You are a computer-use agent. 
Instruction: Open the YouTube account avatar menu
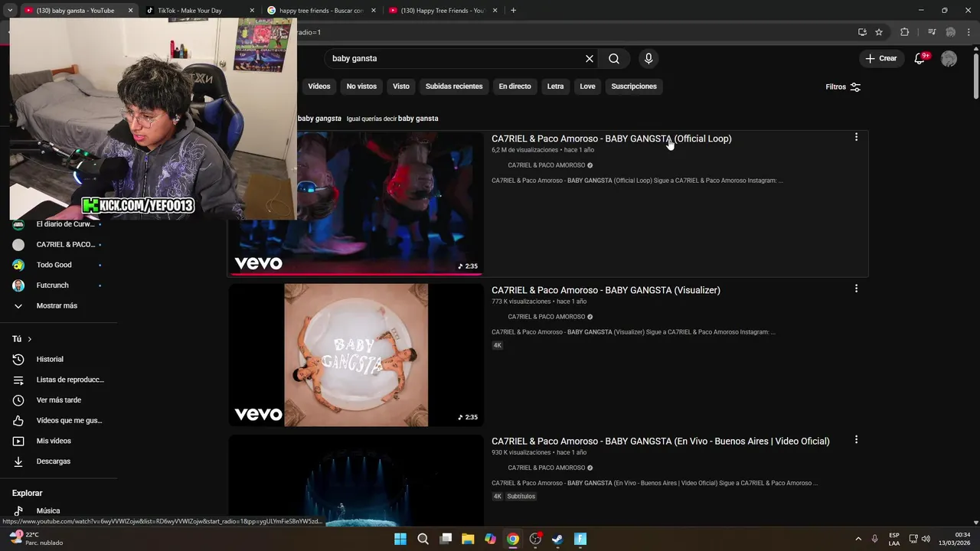(949, 58)
